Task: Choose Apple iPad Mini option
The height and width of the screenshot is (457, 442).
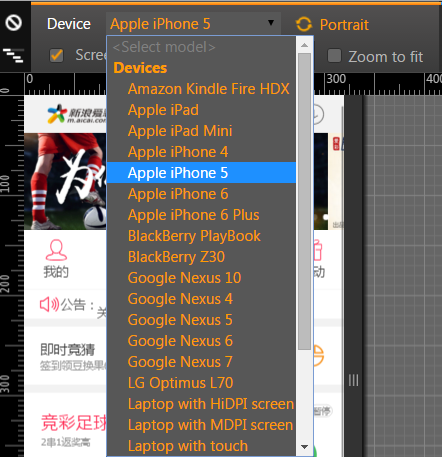Action: point(201,131)
